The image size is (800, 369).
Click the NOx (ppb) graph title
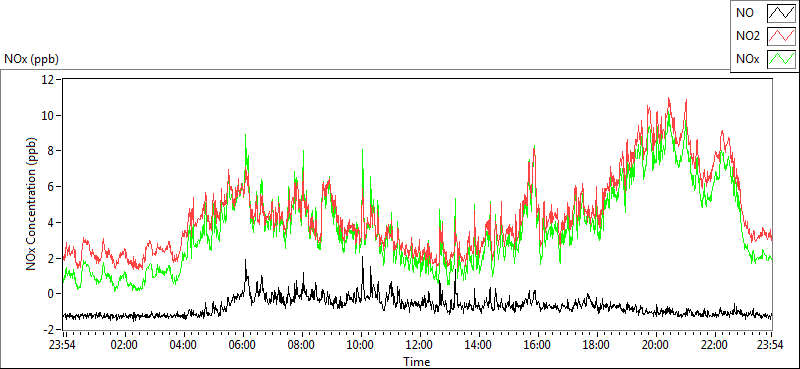click(x=32, y=59)
